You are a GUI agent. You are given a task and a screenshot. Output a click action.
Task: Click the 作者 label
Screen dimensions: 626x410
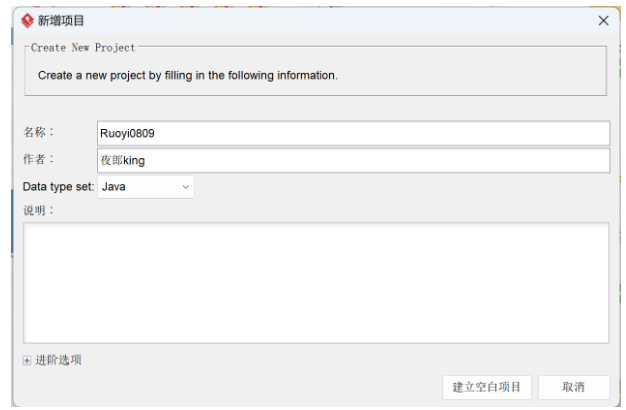coord(38,159)
